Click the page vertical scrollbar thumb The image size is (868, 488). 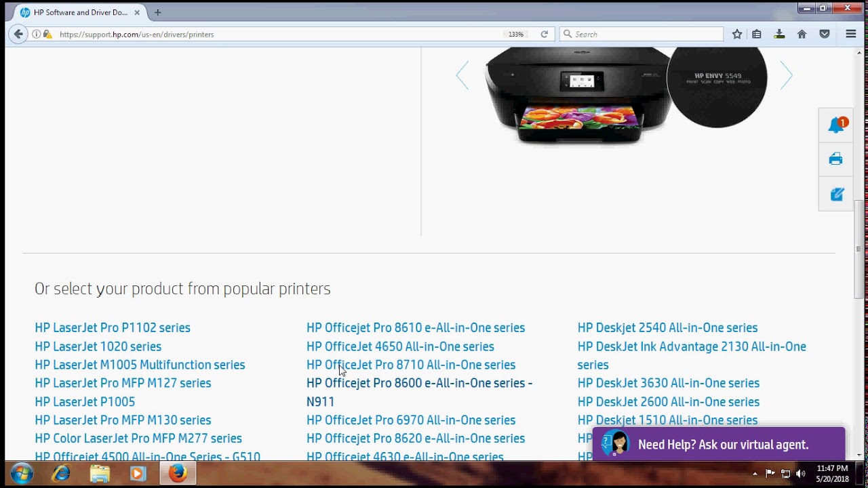coord(859,249)
